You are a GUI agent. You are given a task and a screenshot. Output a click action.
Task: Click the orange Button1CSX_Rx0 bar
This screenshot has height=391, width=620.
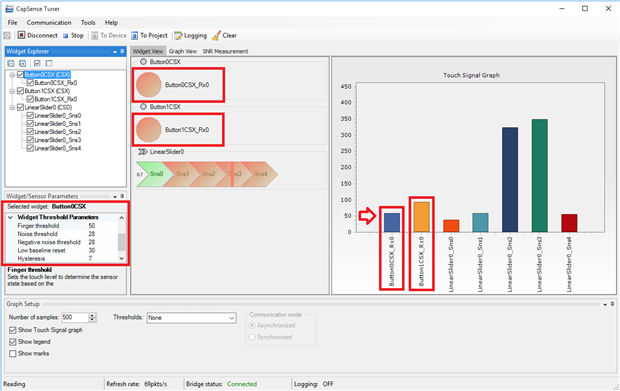(422, 217)
